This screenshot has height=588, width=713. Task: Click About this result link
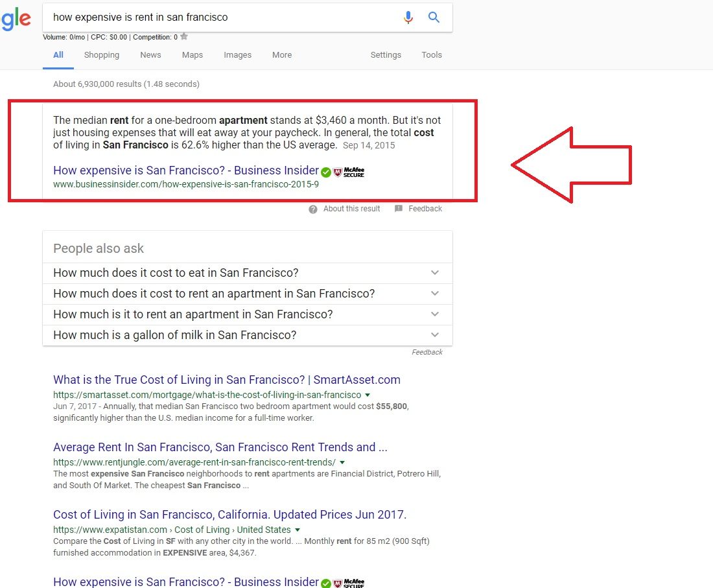coord(351,209)
